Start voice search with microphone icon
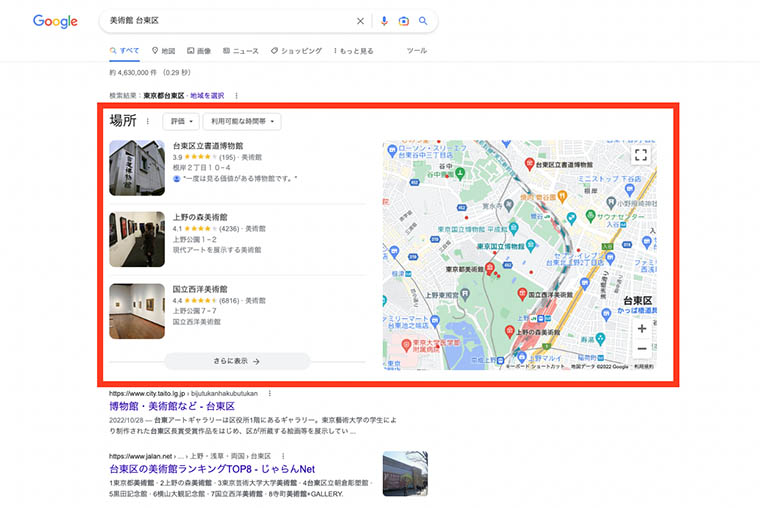The image size is (760, 508). [x=384, y=21]
